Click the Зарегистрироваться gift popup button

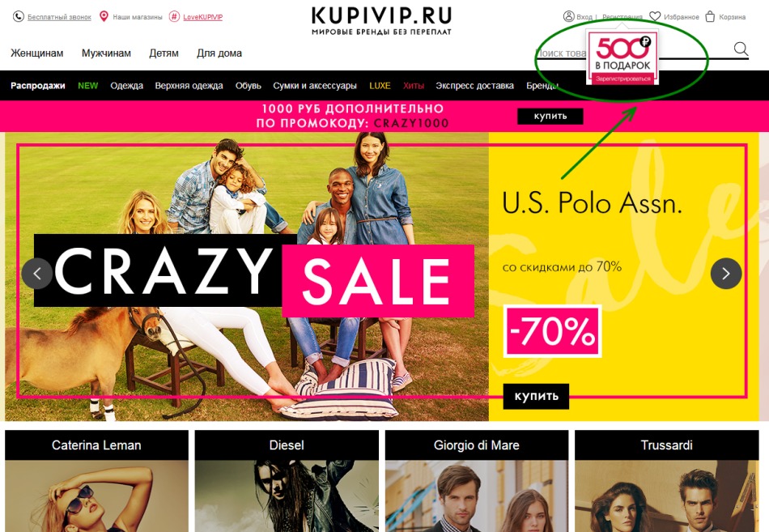(622, 79)
